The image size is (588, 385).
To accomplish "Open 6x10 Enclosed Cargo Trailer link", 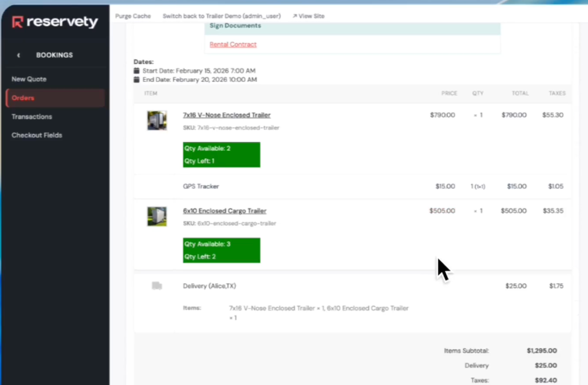I will tap(225, 211).
